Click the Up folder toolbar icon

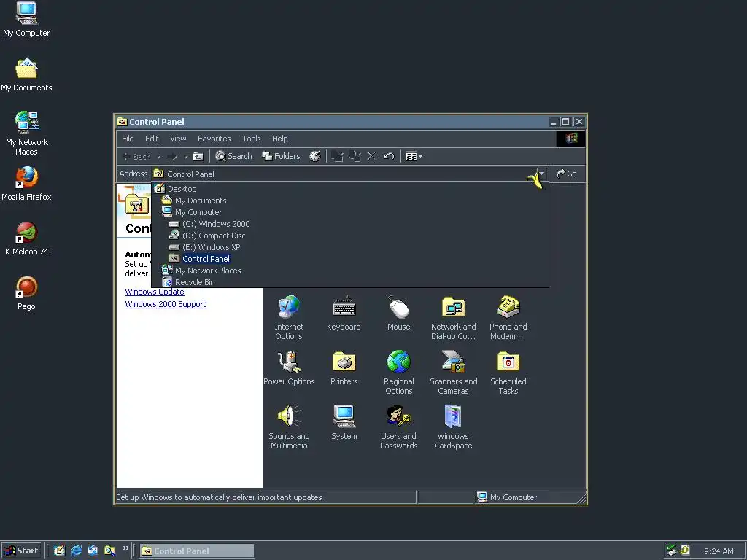[x=198, y=156]
